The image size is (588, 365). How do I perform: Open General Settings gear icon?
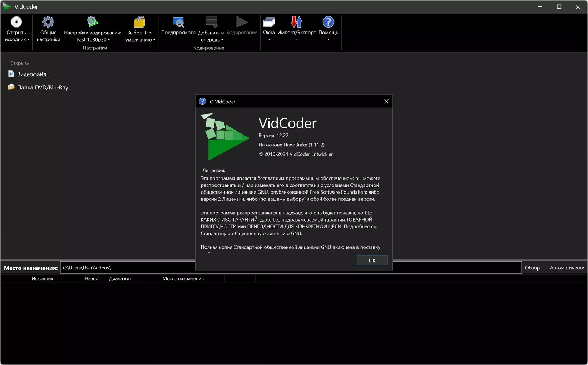click(x=48, y=22)
